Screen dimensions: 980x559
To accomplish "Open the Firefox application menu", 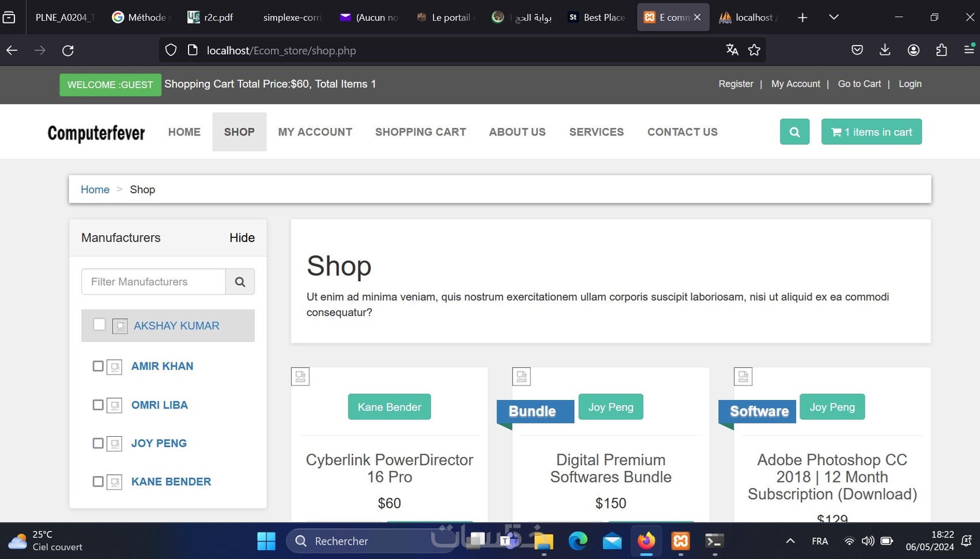I will click(969, 50).
